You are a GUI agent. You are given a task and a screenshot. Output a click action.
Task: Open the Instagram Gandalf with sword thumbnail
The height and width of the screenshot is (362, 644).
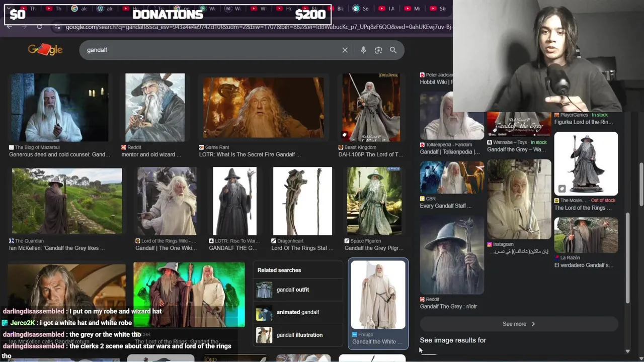[x=519, y=199]
